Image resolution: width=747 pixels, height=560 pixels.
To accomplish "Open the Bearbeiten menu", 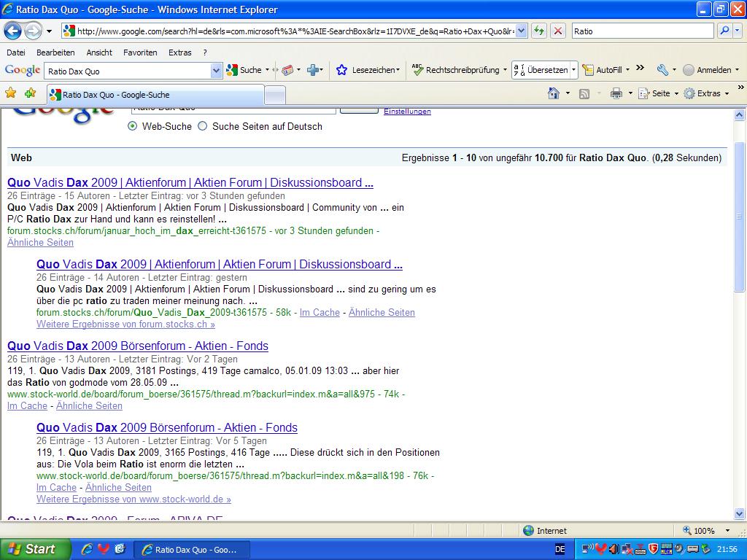I will [55, 52].
